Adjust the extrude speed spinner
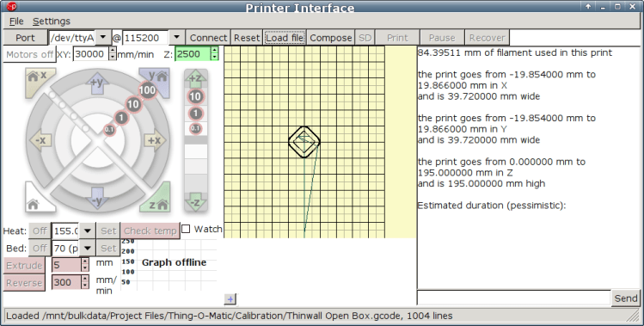Viewport: 644px width, 326px height. (x=84, y=282)
